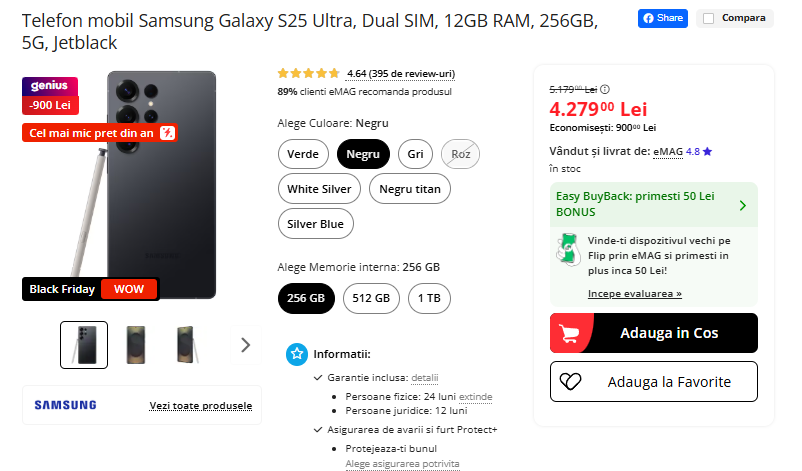Click the Samsung brand logo
The image size is (802, 471).
66,405
